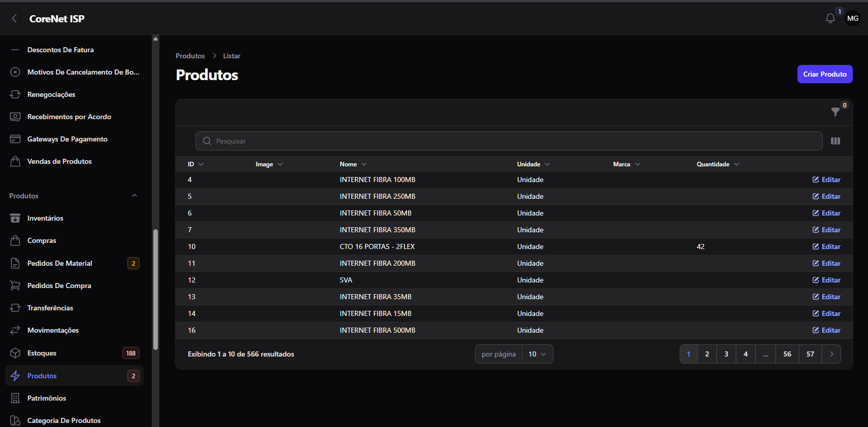Go back with the header arrow
The width and height of the screenshot is (868, 427).
14,19
